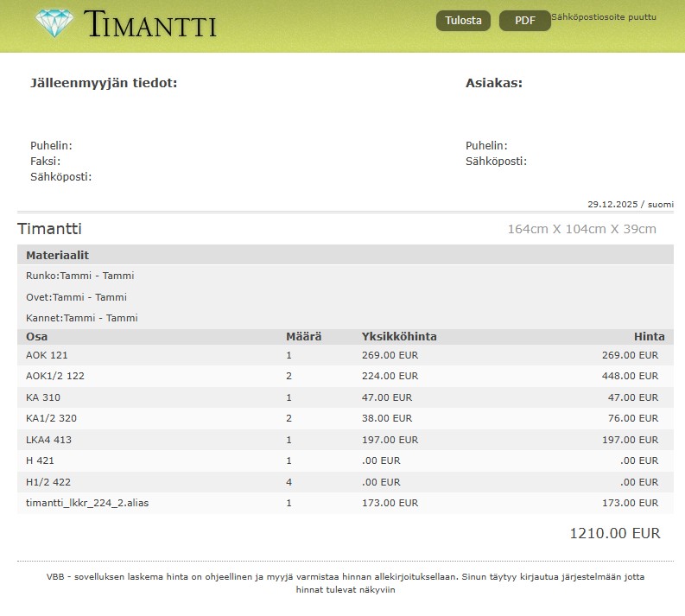Click the Jälleenmyyjän tiedot heading
685x616 pixels.
coord(104,83)
